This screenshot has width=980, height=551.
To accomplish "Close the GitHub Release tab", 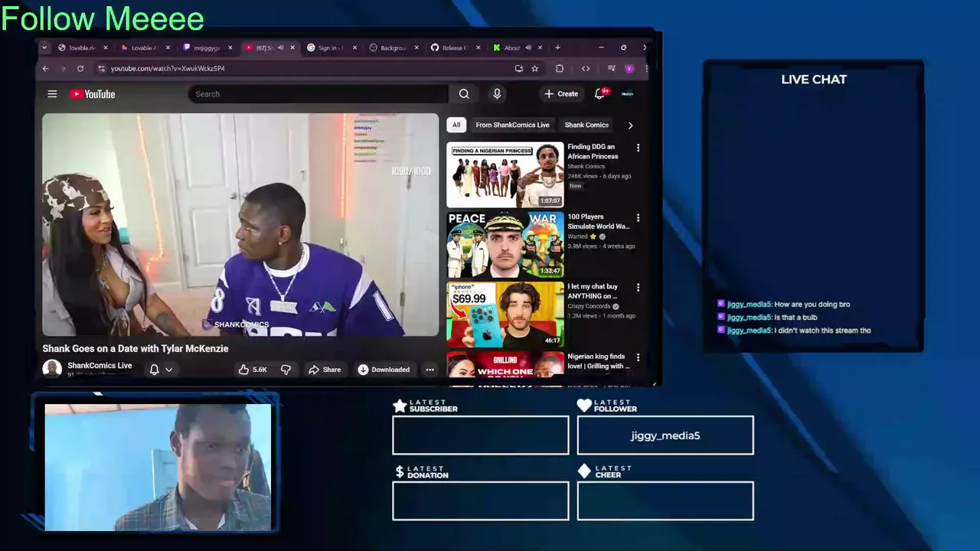I will coord(478,47).
